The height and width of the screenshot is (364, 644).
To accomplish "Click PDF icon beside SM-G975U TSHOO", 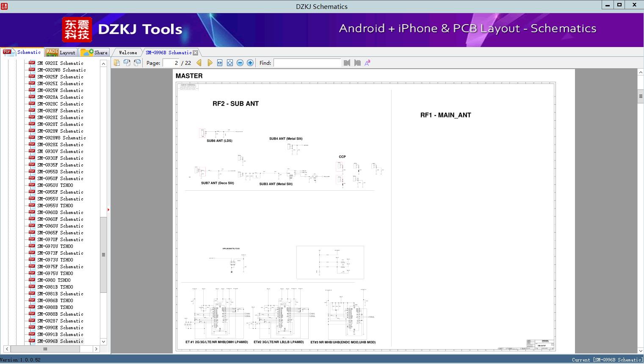I will point(32,273).
